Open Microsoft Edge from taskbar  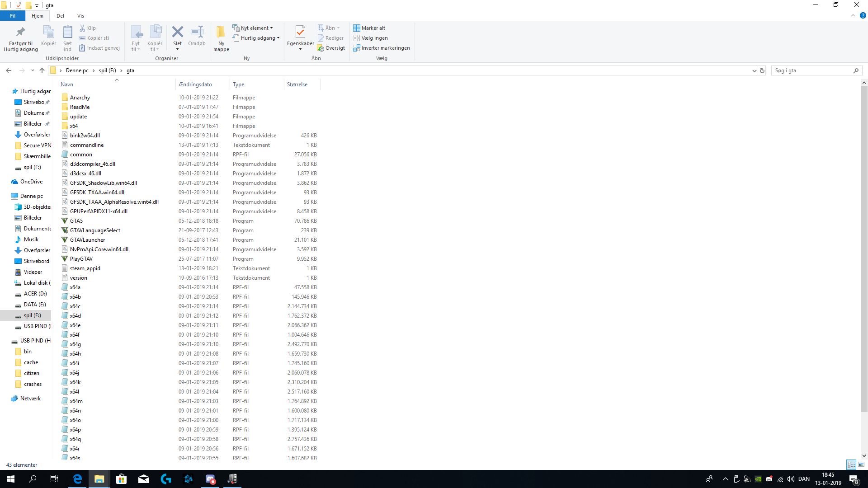pos(77,479)
